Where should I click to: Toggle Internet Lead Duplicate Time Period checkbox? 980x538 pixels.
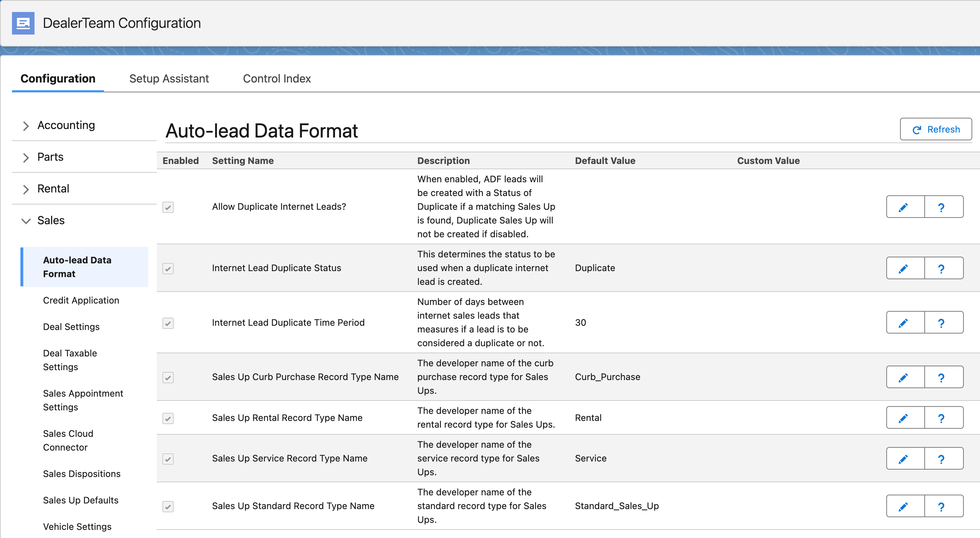point(168,323)
